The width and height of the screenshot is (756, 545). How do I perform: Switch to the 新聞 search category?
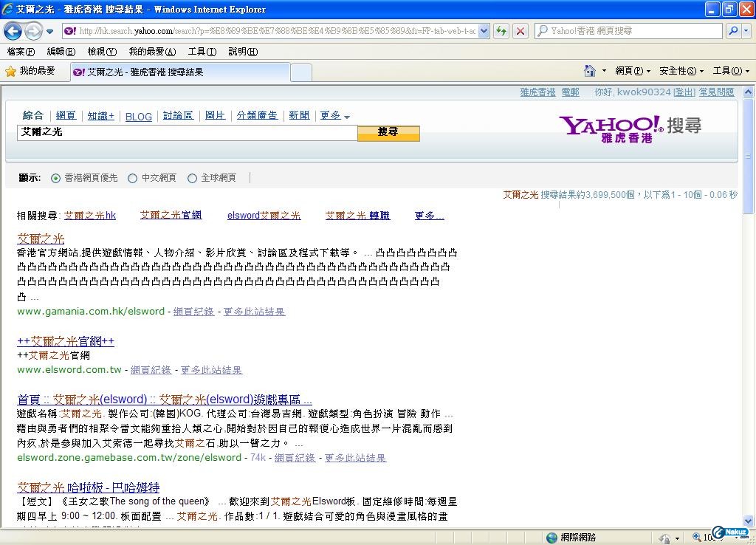tap(299, 115)
